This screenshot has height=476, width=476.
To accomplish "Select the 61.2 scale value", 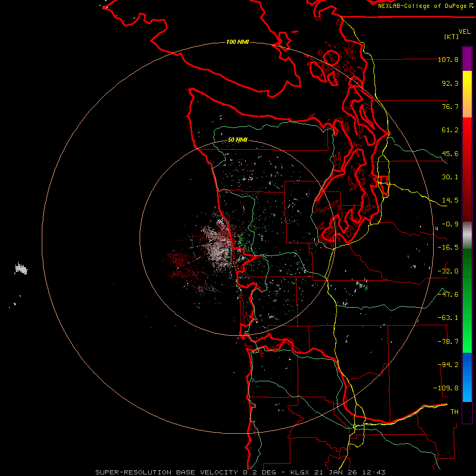I will (x=450, y=130).
